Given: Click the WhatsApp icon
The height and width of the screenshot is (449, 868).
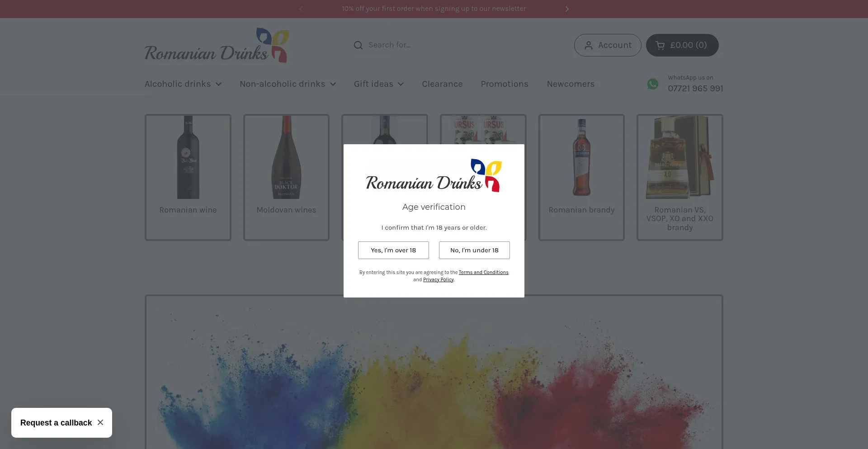Looking at the screenshot, I should click(652, 84).
